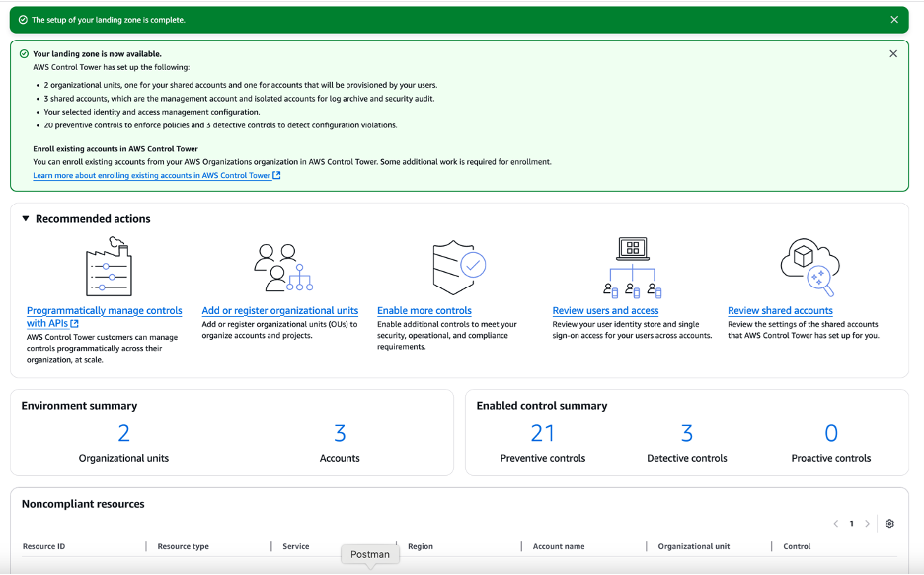Click checkmark icon beside 'Your landing zone is now available'
The image size is (924, 575).
click(24, 53)
